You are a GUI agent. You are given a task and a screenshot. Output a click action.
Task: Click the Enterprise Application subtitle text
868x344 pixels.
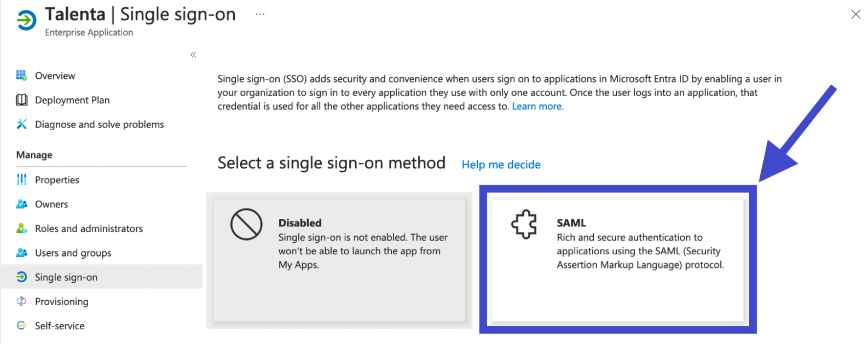[x=89, y=32]
